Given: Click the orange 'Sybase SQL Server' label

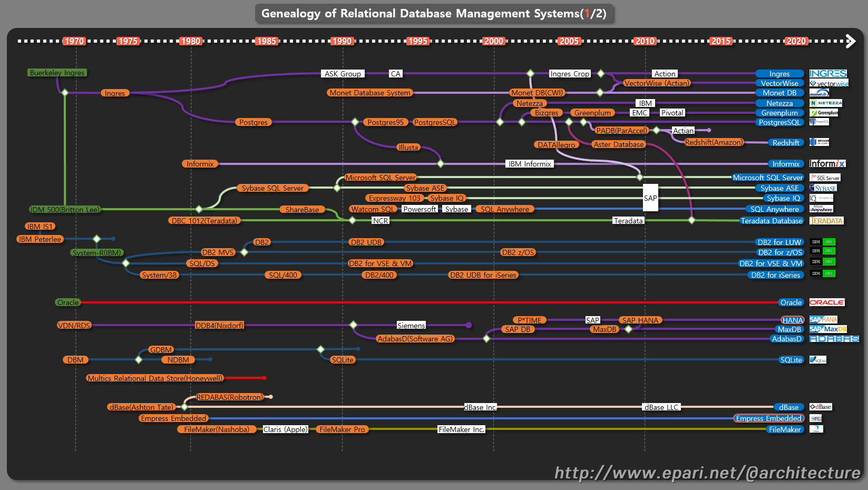Looking at the screenshot, I should tap(272, 188).
